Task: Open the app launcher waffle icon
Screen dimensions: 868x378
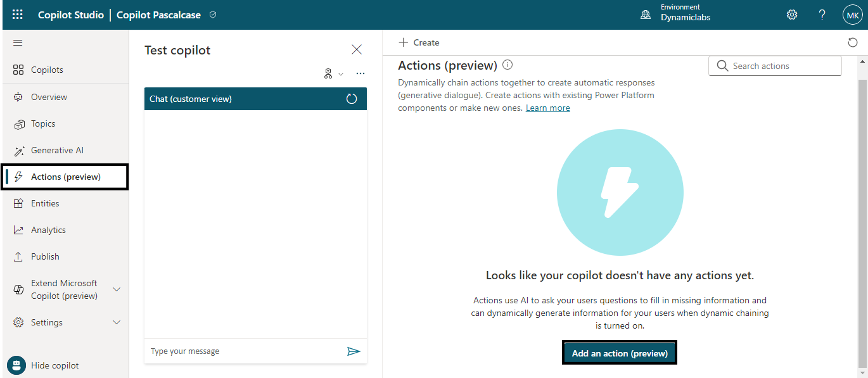Action: (18, 15)
